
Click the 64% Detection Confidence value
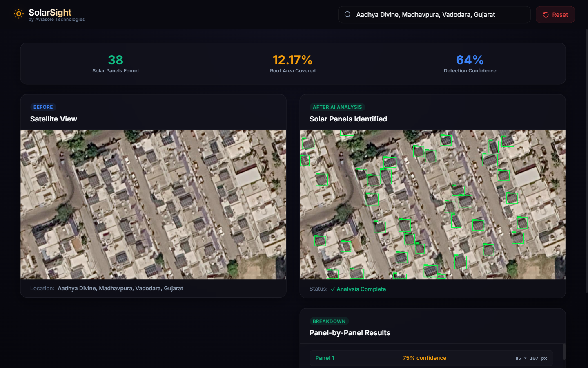(470, 60)
